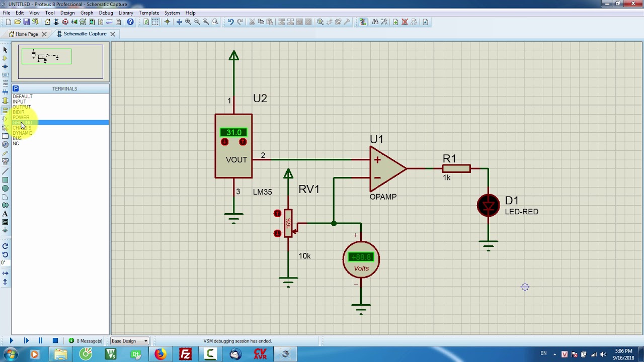Select the Selection Mode arrow tool
The image size is (644, 362).
(5, 50)
